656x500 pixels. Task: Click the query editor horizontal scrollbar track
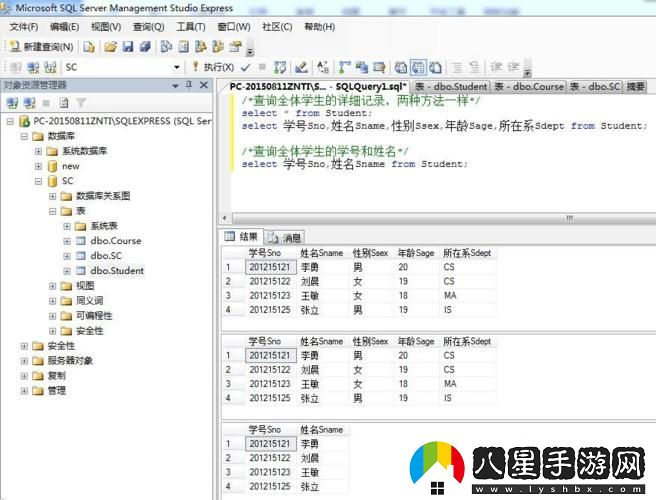(x=444, y=218)
